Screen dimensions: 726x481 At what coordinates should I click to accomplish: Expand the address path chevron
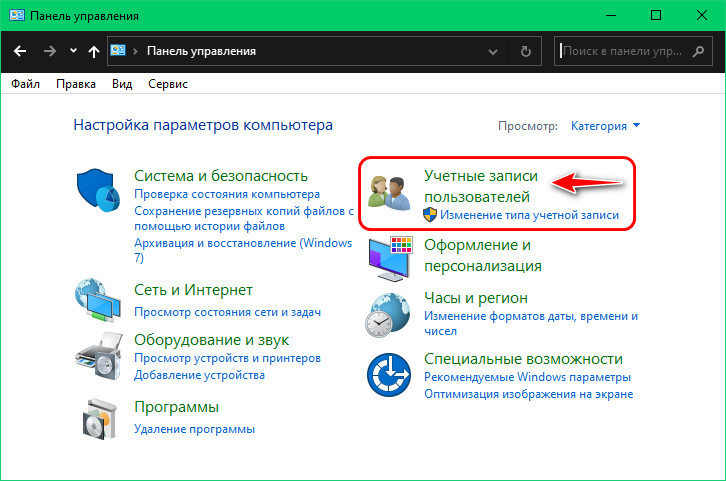135,51
